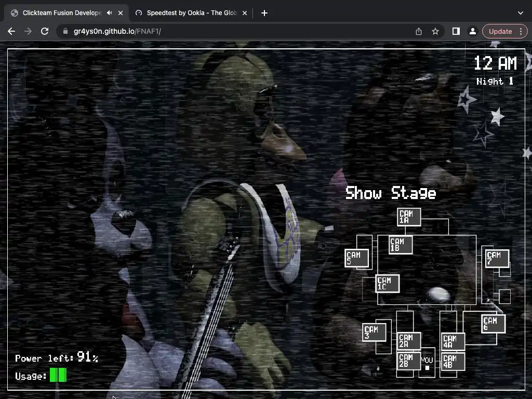
Task: Go back to the previous page
Action: (x=11, y=31)
